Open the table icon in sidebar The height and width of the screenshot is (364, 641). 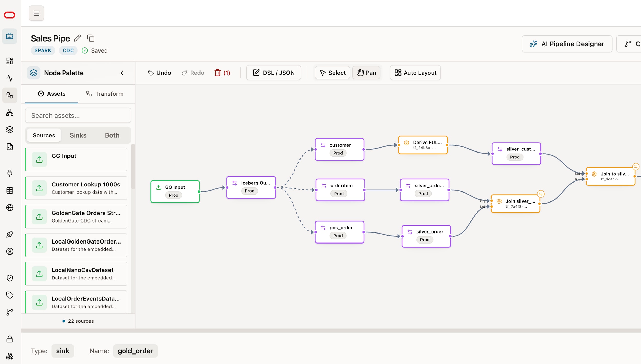pyautogui.click(x=10, y=190)
